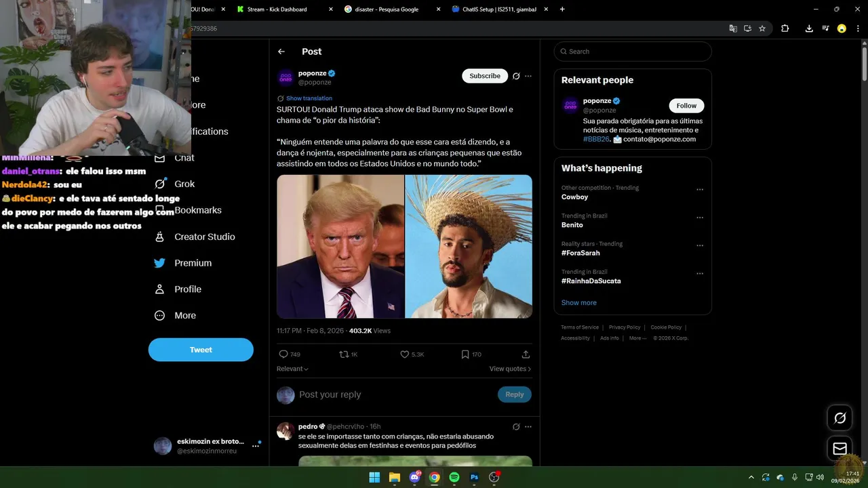This screenshot has width=868, height=488.
Task: Open Chrome downloads icon
Action: [809, 28]
